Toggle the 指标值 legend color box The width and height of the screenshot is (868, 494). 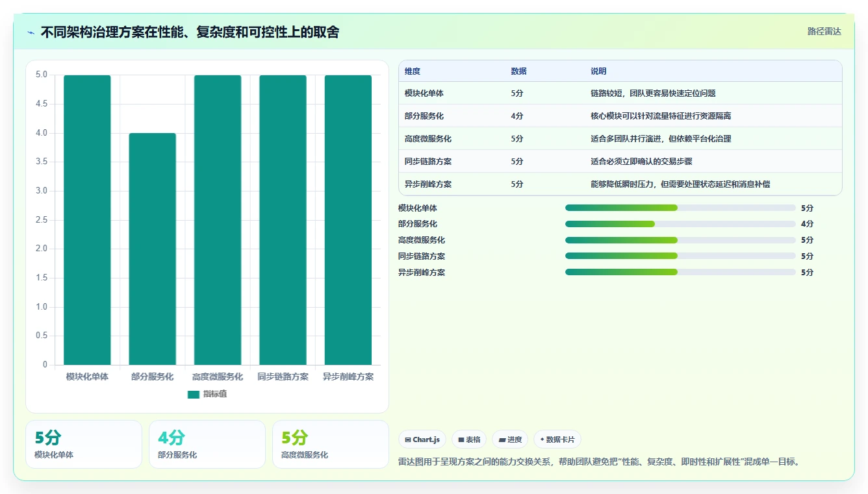[193, 394]
